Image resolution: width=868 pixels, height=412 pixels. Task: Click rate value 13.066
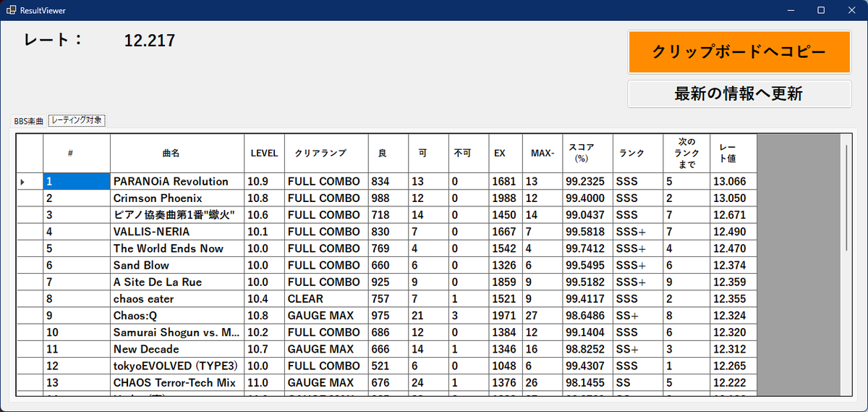coord(733,182)
